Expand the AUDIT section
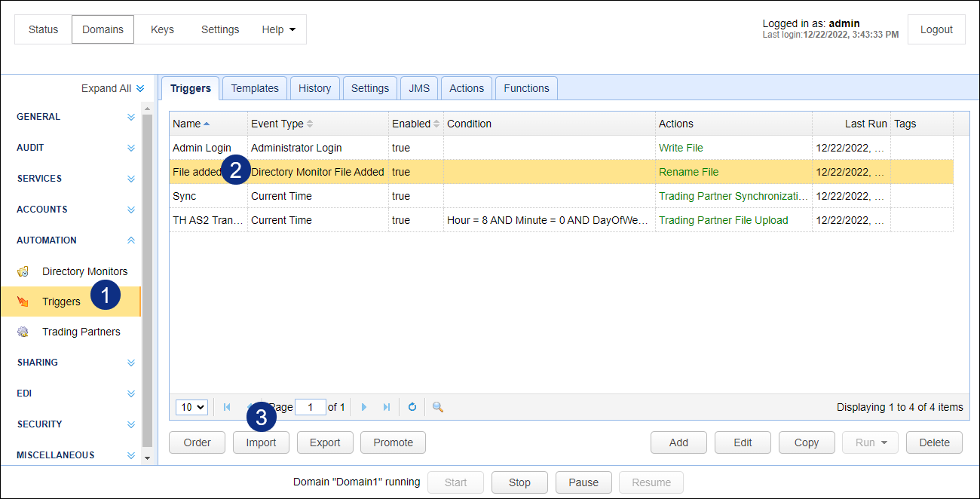980x499 pixels. [131, 148]
